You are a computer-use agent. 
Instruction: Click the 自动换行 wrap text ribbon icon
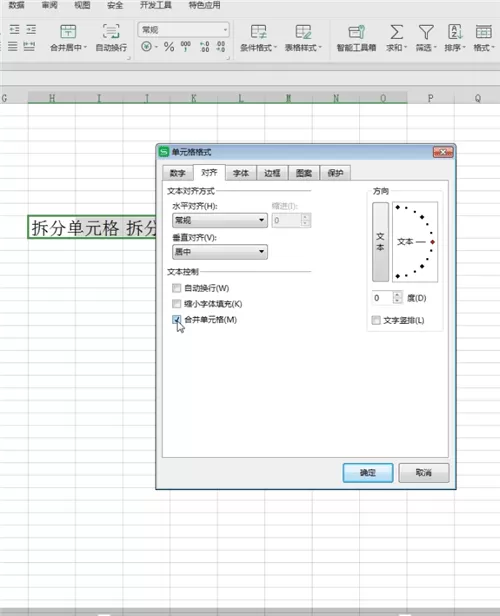coord(111,31)
